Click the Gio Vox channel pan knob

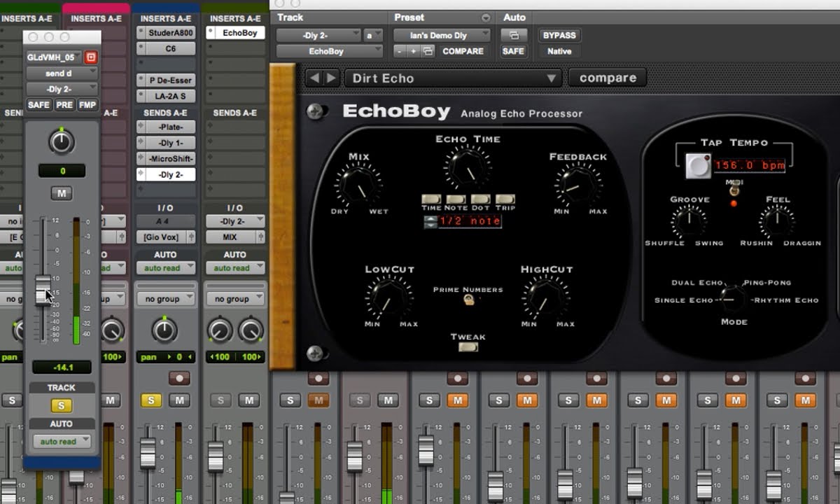click(x=164, y=330)
